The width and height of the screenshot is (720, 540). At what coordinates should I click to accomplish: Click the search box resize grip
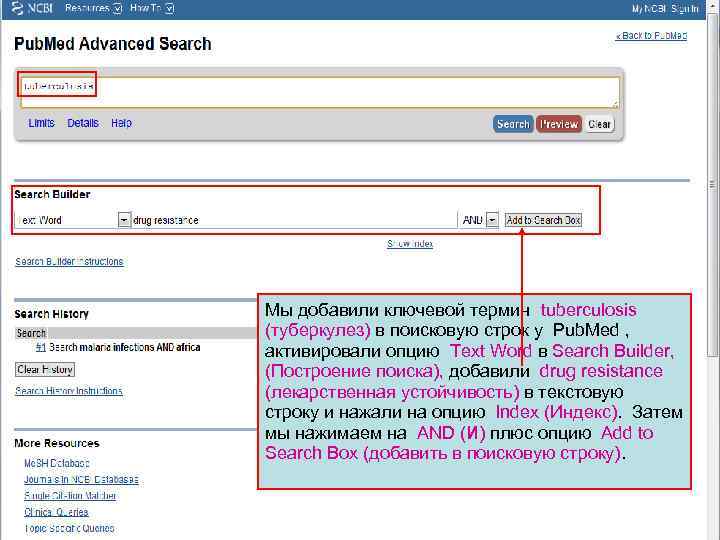point(615,104)
